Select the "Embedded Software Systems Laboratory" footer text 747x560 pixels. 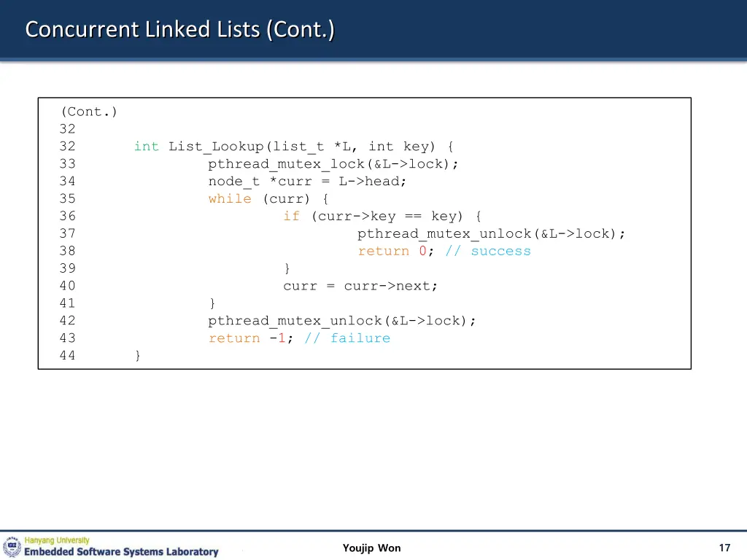pyautogui.click(x=121, y=553)
